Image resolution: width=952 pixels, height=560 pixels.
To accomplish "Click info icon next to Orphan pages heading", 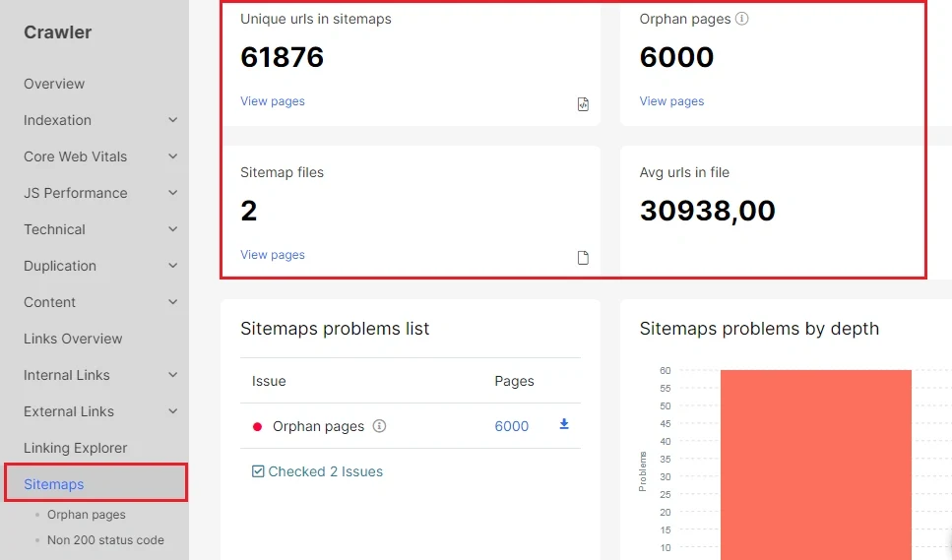I will pyautogui.click(x=741, y=19).
